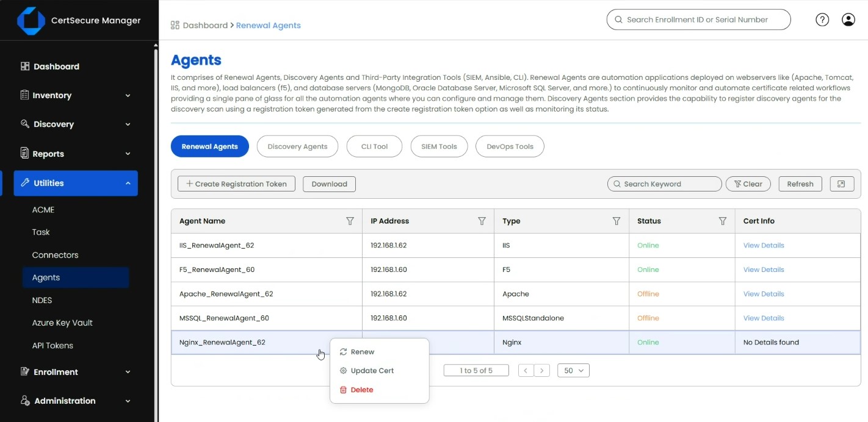
Task: Open Agents in the sidebar
Action: [76, 277]
